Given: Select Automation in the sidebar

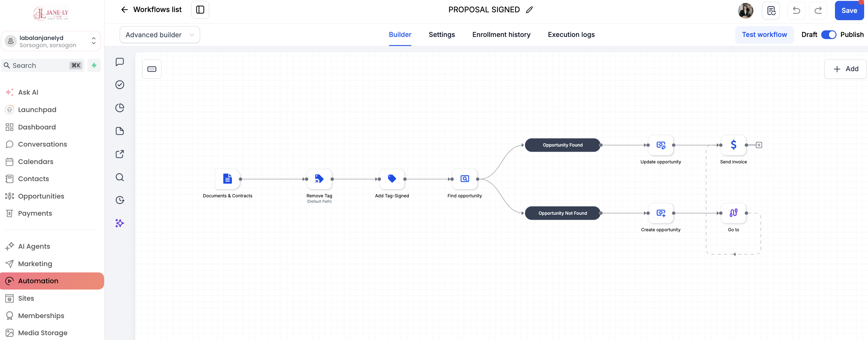Looking at the screenshot, I should (x=52, y=281).
